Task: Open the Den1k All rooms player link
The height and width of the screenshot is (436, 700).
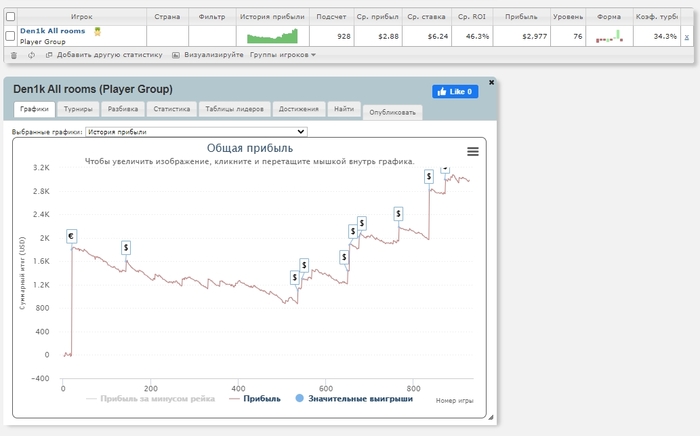Action: pyautogui.click(x=53, y=31)
